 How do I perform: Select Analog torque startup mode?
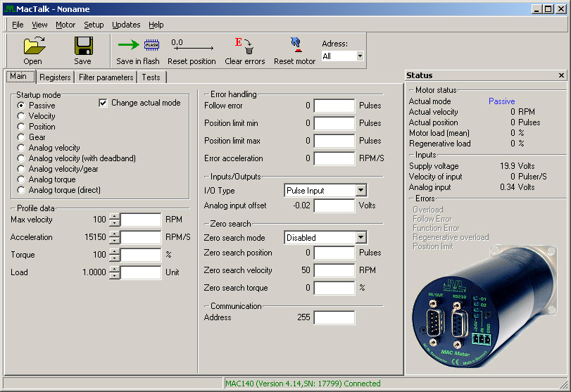pyautogui.click(x=21, y=179)
